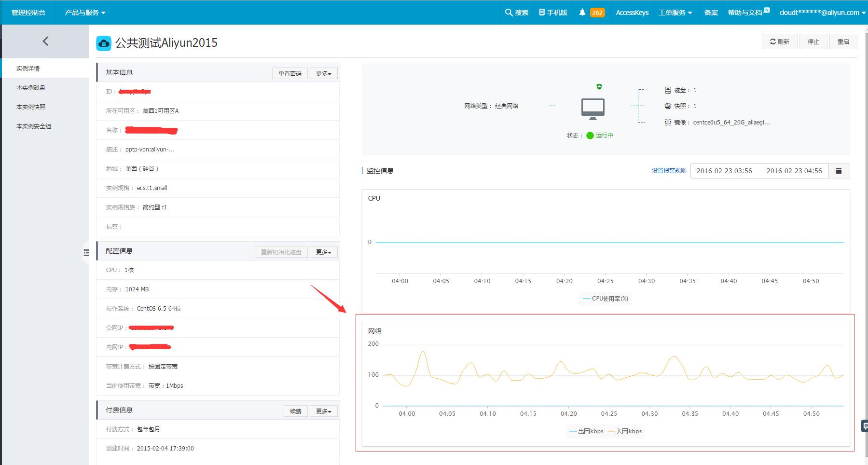Open 备案 menu item
This screenshot has width=868, height=465.
711,13
